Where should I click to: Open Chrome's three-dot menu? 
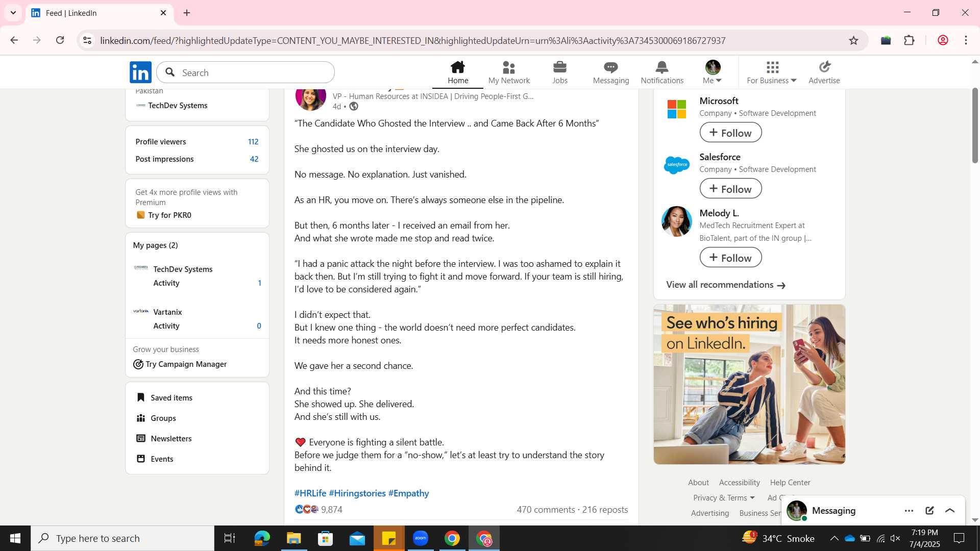tap(966, 40)
